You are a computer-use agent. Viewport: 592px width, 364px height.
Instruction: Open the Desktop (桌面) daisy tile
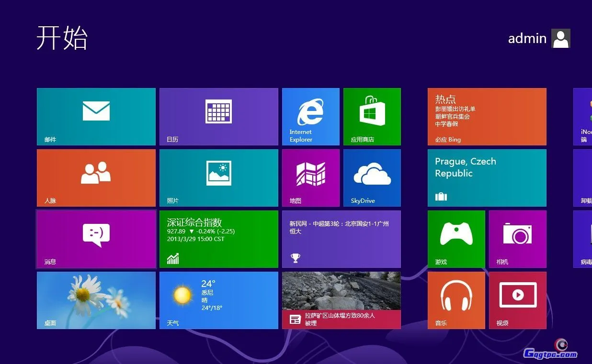click(x=96, y=300)
